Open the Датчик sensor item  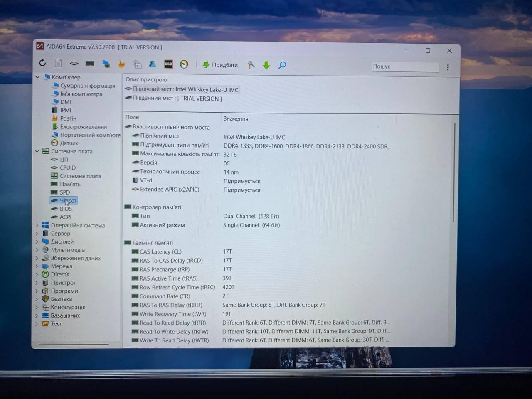(69, 143)
